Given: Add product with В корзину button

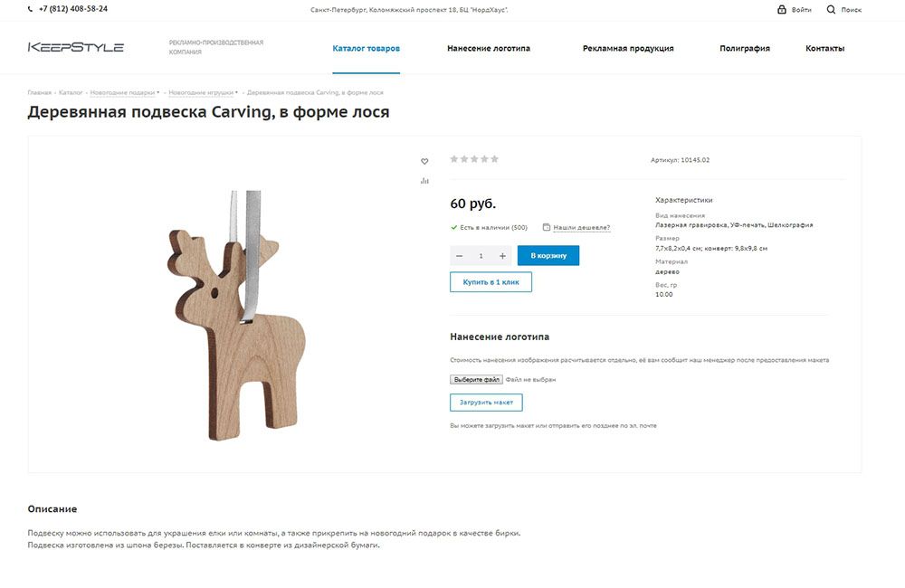Looking at the screenshot, I should click(548, 256).
